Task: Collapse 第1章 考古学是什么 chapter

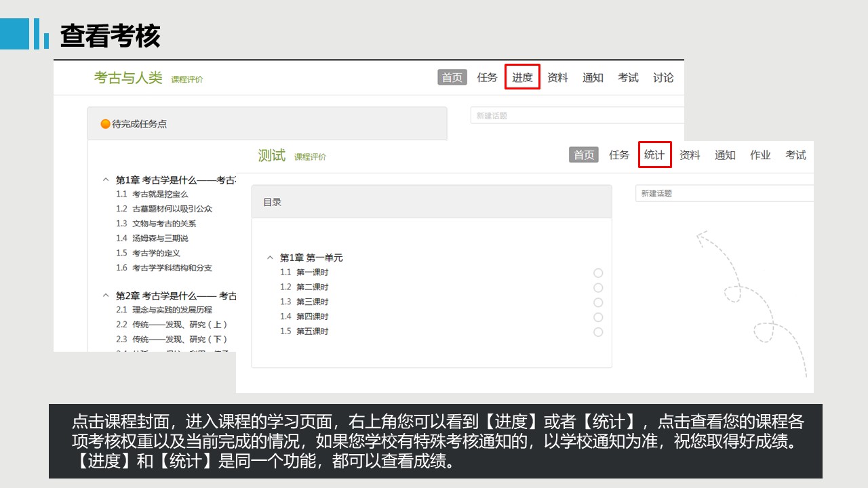Action: pyautogui.click(x=105, y=180)
